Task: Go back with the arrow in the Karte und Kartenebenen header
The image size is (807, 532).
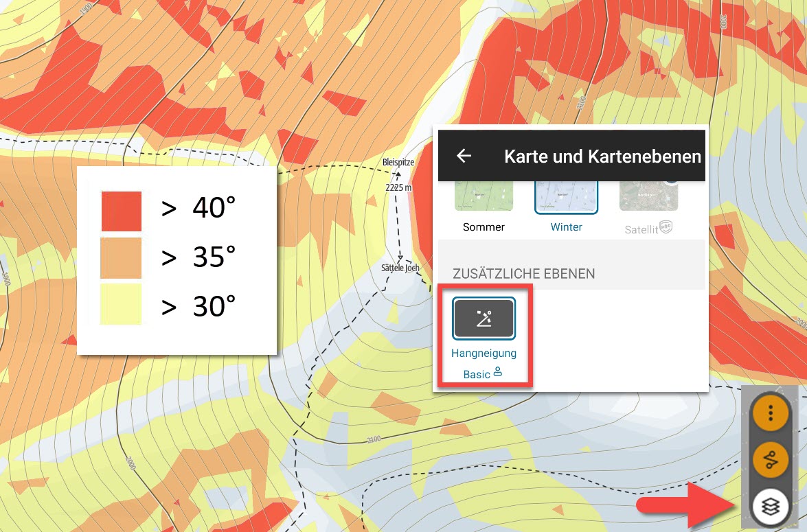Action: click(464, 156)
